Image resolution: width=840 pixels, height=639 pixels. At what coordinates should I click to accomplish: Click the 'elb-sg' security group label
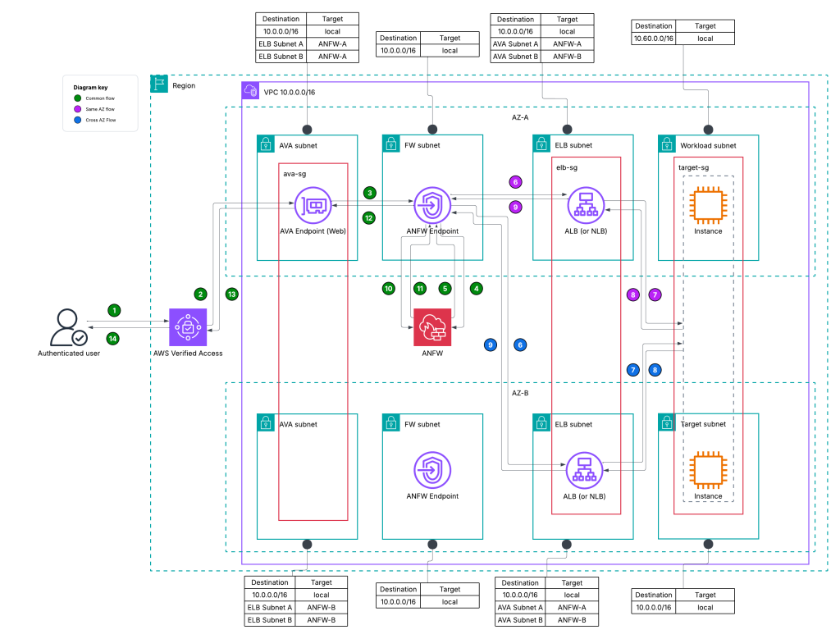[x=567, y=167]
